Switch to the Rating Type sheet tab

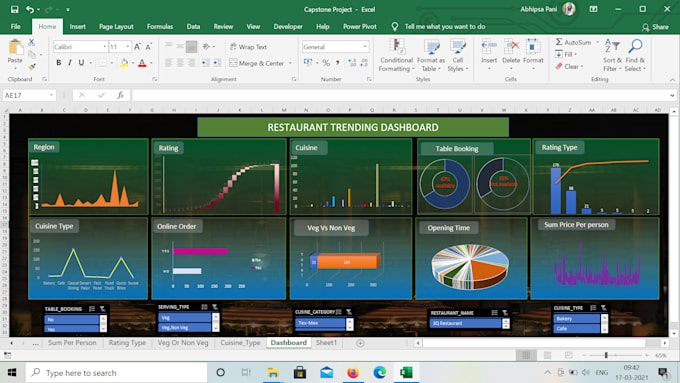tap(127, 343)
